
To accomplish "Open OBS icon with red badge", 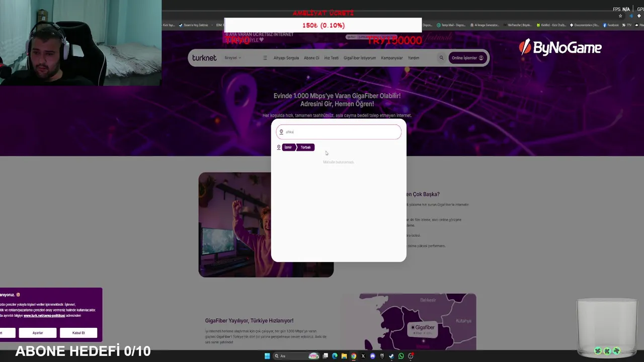I will click(x=411, y=356).
